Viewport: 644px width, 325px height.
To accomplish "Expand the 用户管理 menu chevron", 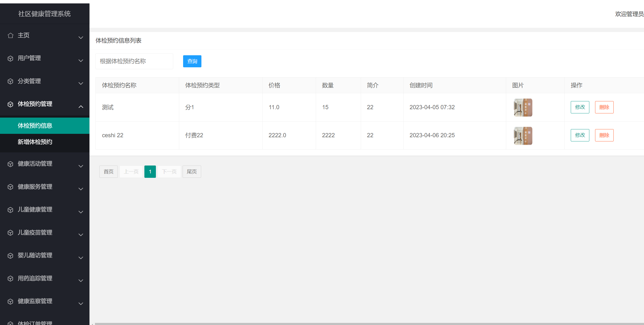I will (81, 60).
